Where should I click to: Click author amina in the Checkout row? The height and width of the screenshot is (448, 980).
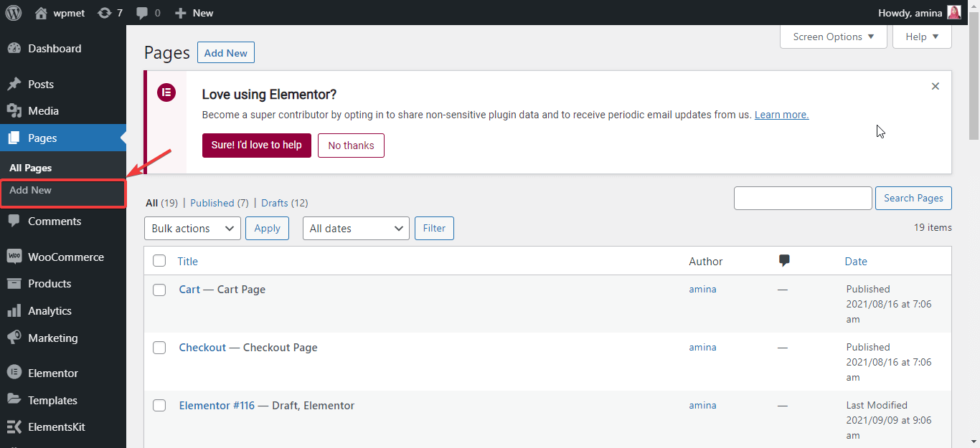pos(702,348)
